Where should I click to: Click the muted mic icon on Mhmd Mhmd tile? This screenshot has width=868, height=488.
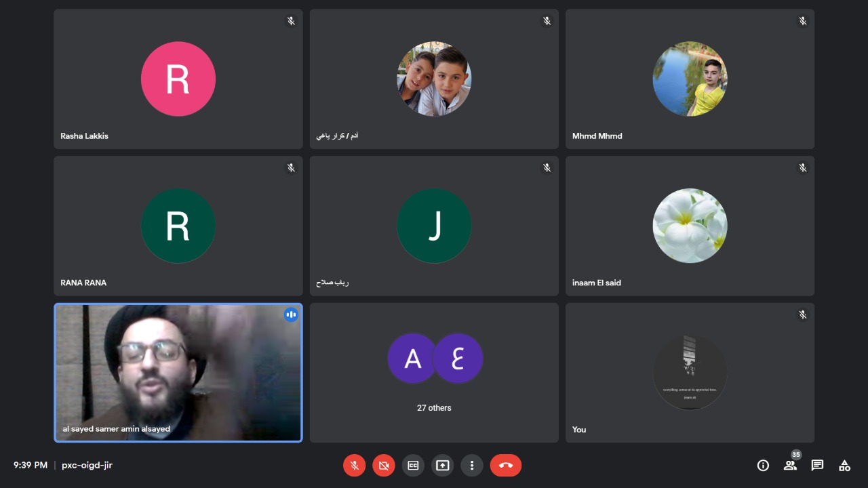point(802,21)
